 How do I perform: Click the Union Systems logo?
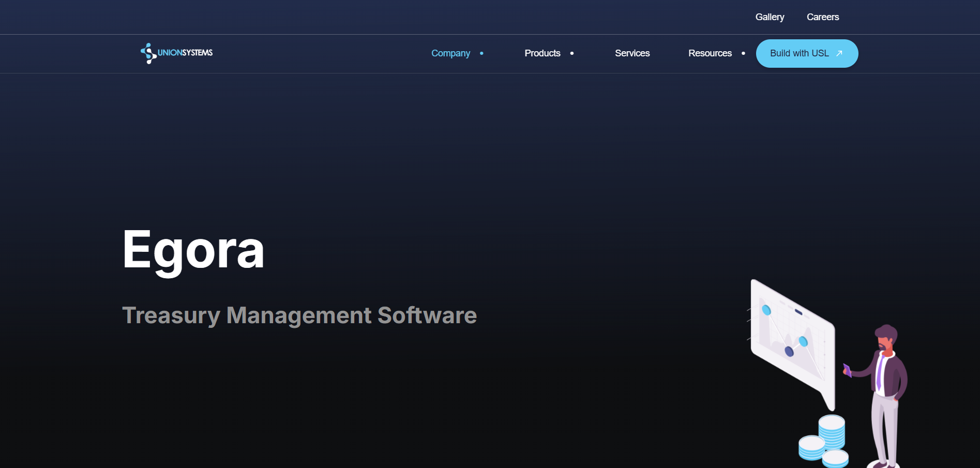pyautogui.click(x=176, y=53)
